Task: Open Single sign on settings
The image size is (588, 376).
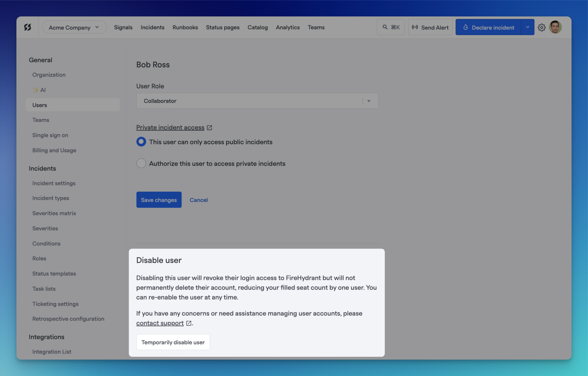Action: pyautogui.click(x=50, y=135)
